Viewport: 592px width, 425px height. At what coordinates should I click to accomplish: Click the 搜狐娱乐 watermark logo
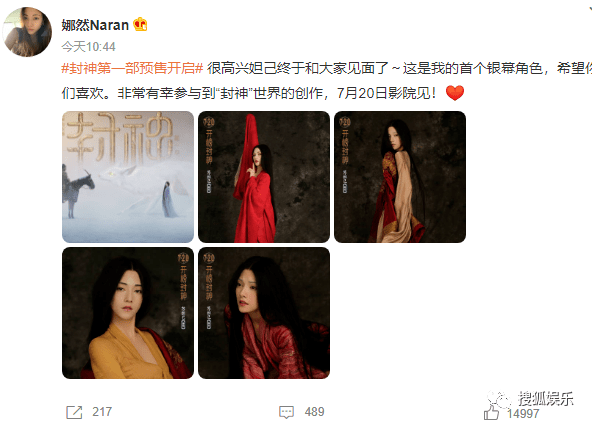pos(530,399)
